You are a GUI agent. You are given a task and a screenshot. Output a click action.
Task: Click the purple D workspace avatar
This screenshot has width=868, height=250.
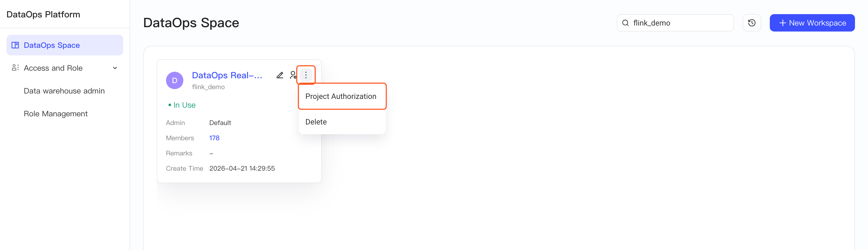pos(174,80)
